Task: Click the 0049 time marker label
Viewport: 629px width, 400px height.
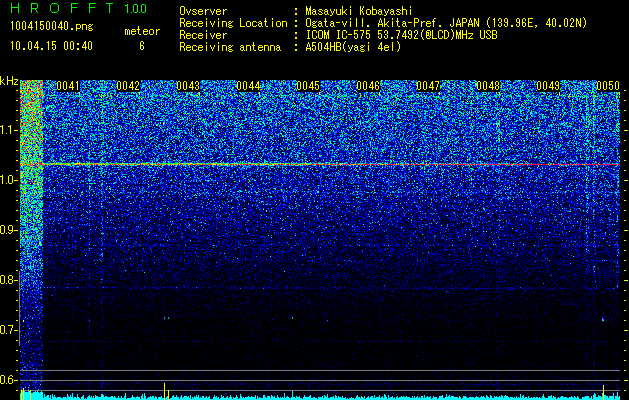Action: (548, 86)
